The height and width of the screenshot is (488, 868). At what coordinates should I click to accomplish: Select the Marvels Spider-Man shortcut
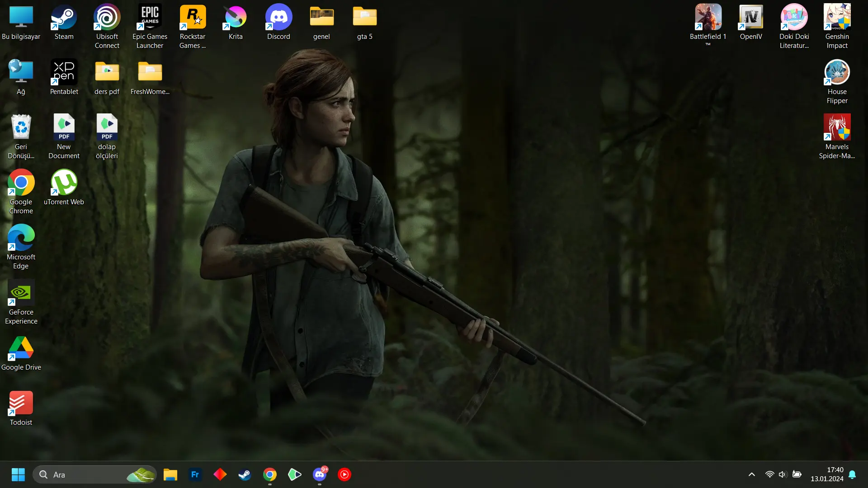837,136
